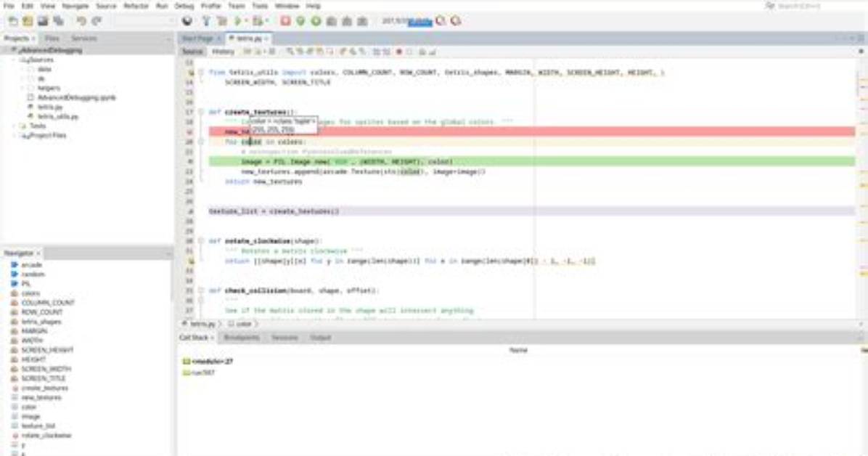Click the memory usage bar in toolbar

click(407, 21)
